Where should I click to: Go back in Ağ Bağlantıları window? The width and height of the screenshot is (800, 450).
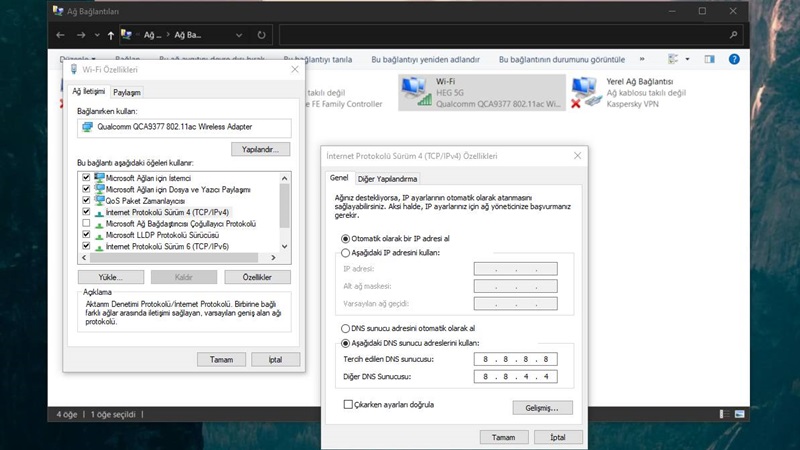pyautogui.click(x=60, y=35)
